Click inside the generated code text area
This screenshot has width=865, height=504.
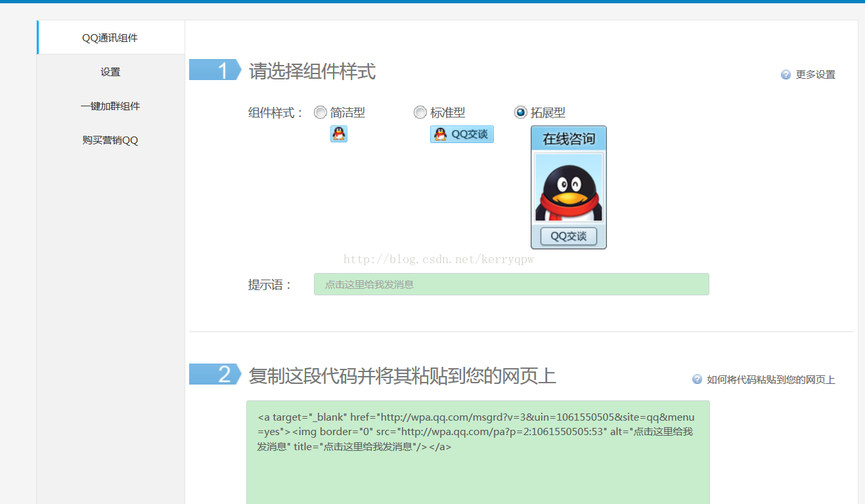click(x=478, y=452)
